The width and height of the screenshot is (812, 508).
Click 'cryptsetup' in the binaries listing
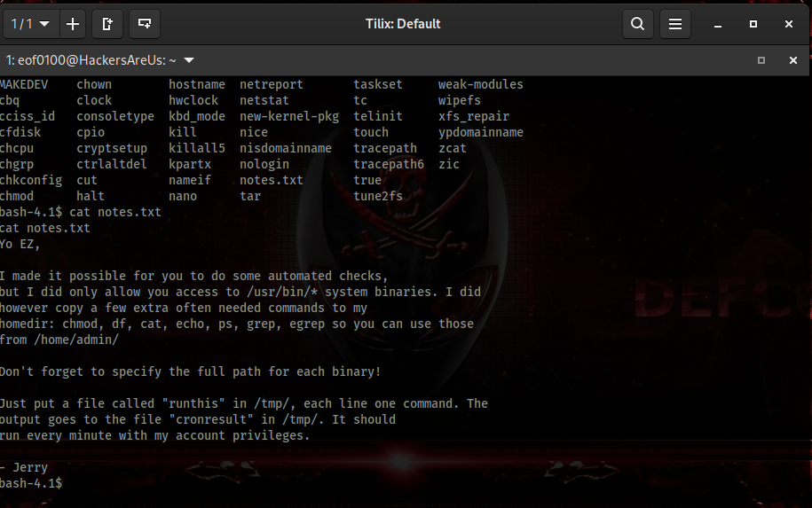112,148
